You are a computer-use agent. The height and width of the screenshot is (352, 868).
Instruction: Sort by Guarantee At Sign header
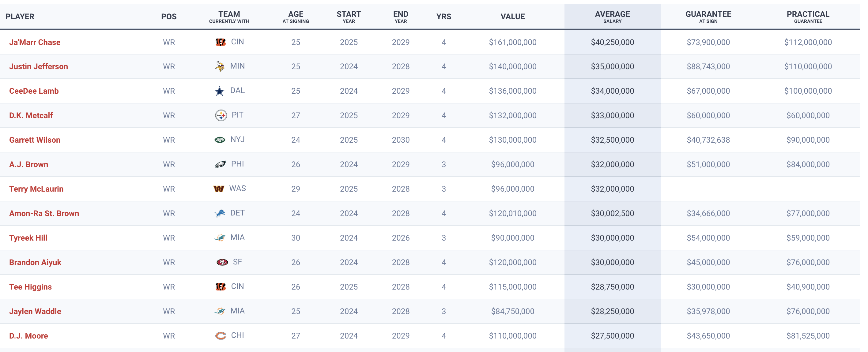(708, 17)
